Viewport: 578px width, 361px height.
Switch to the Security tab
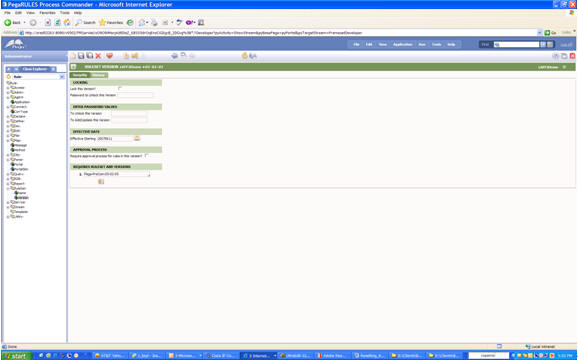(x=80, y=75)
